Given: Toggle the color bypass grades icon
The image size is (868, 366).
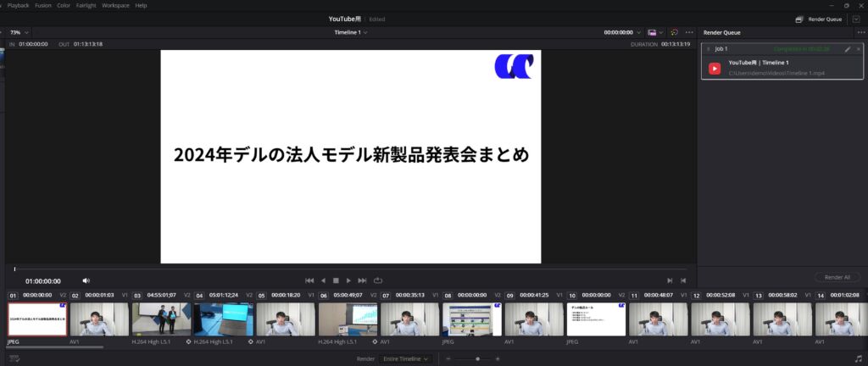Looking at the screenshot, I should pos(674,32).
